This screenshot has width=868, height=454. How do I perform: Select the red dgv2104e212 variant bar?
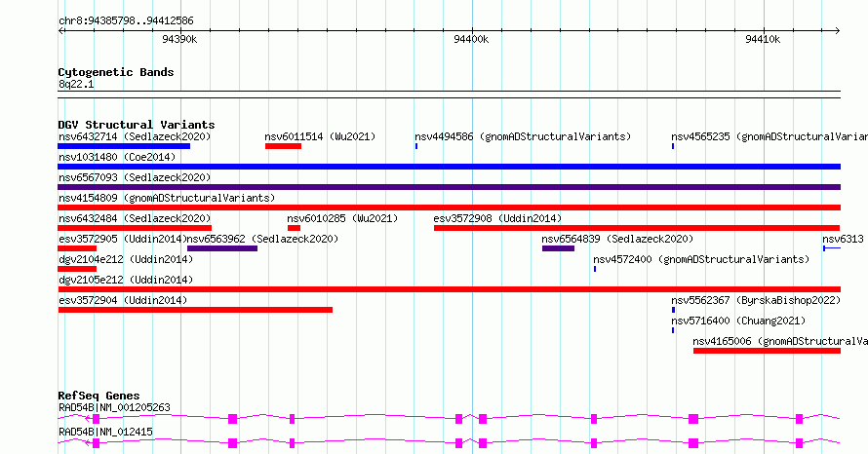[77, 269]
